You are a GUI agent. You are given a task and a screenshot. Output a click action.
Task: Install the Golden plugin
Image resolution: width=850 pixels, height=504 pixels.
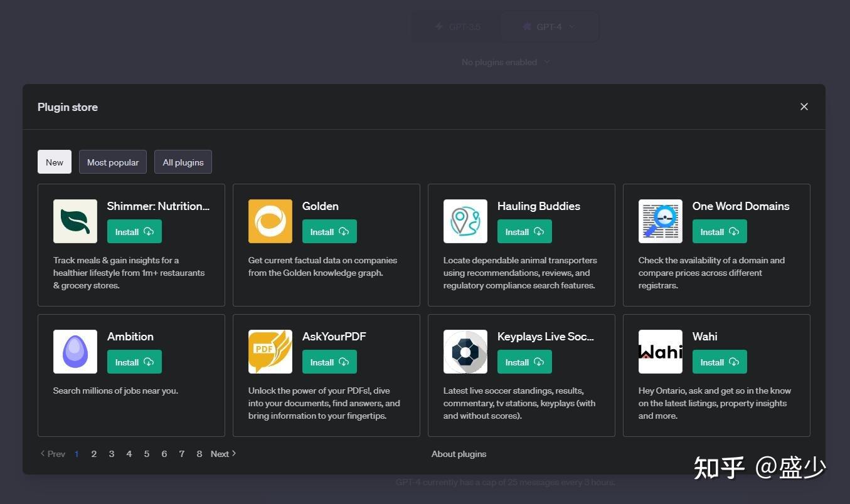(x=329, y=231)
